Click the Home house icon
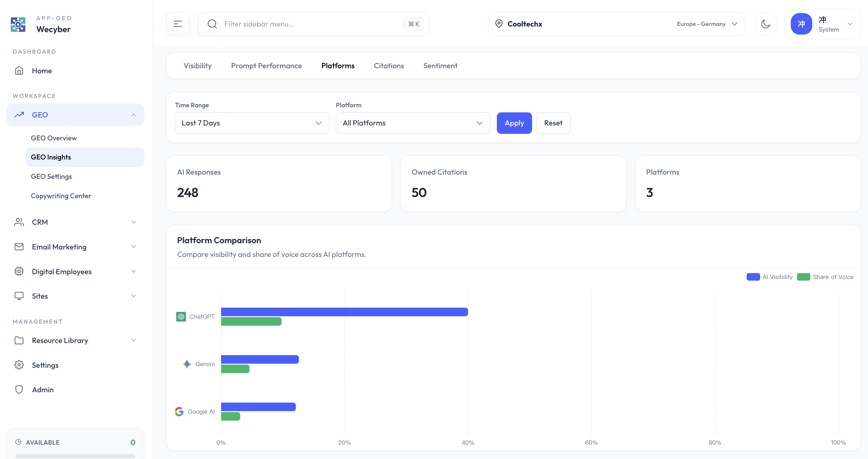Screen dimensions: 868x459 (x=19, y=70)
